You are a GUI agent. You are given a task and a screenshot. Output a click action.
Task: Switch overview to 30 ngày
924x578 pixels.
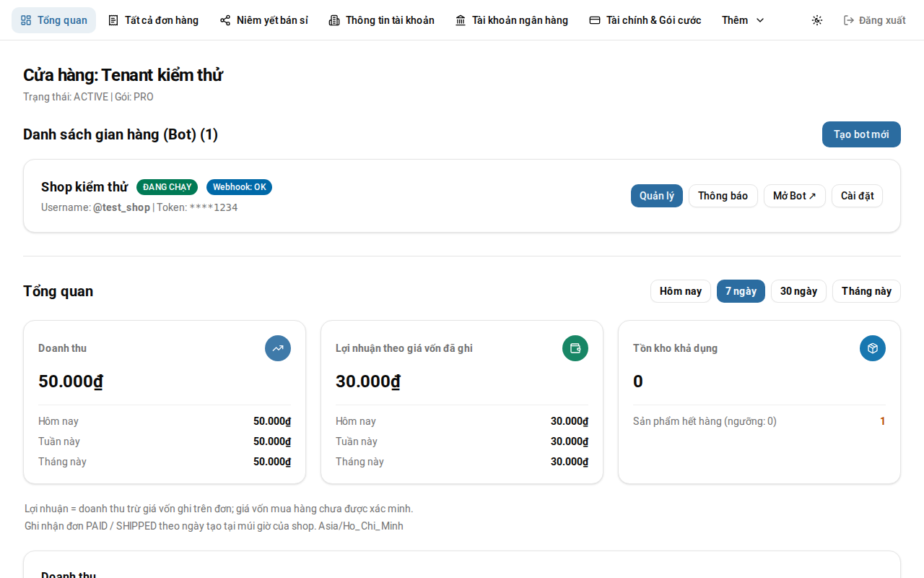[x=798, y=291]
